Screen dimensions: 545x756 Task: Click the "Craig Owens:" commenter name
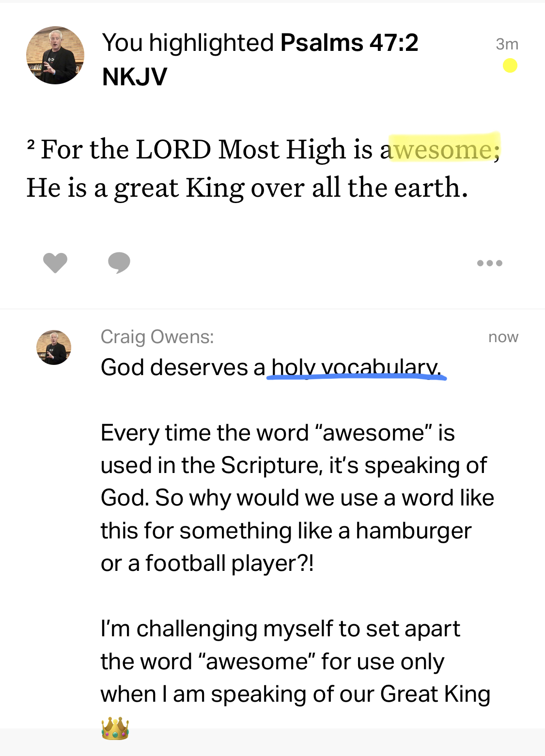[157, 337]
